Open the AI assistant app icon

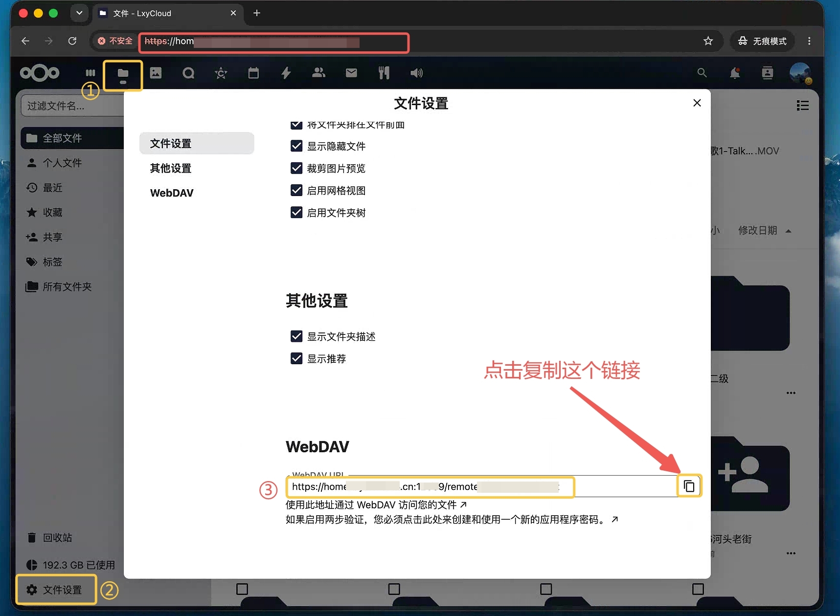pyautogui.click(x=221, y=73)
